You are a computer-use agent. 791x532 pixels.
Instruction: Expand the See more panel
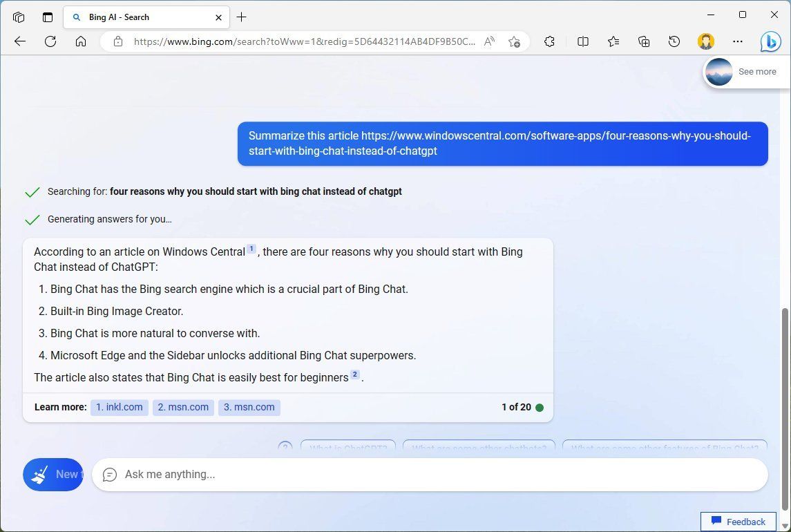click(756, 71)
